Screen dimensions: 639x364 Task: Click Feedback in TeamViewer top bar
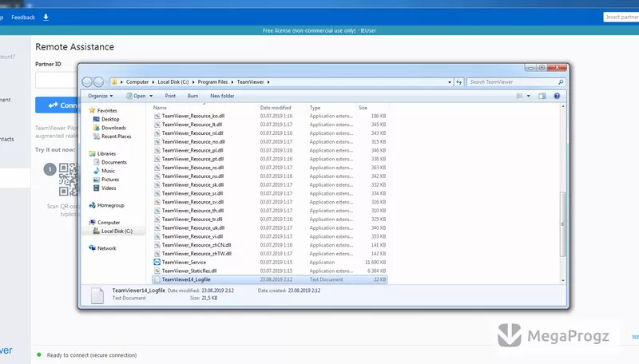click(x=23, y=17)
